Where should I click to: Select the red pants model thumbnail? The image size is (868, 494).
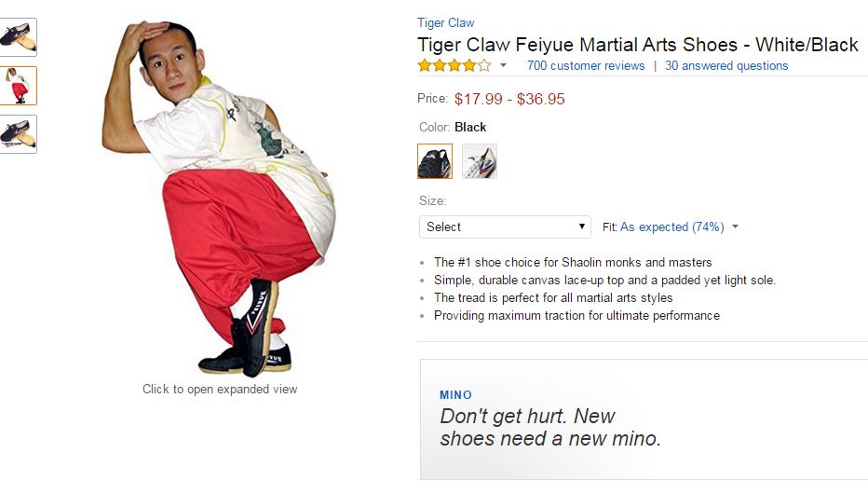click(x=19, y=86)
